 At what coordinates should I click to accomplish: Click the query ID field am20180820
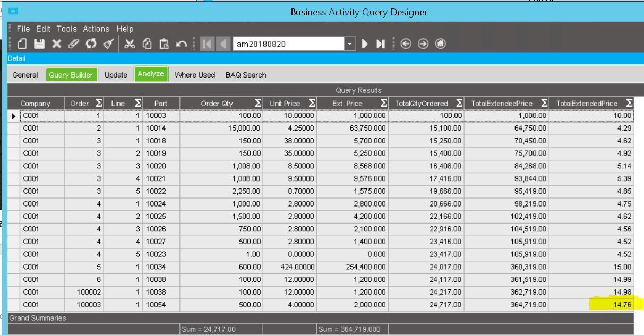[289, 44]
